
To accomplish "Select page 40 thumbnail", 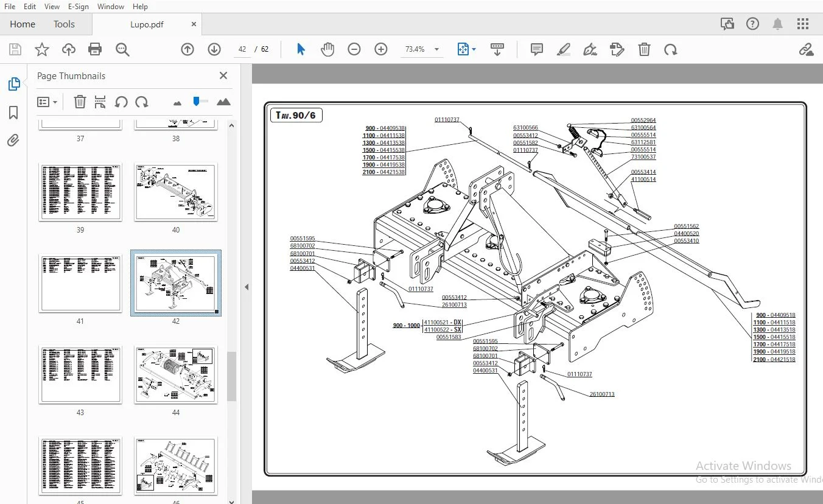I will [175, 191].
